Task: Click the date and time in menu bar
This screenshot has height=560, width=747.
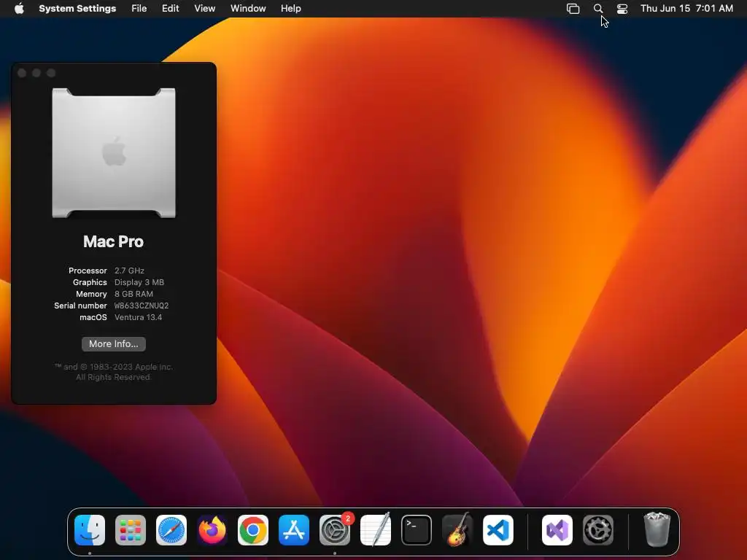Action: [x=686, y=8]
